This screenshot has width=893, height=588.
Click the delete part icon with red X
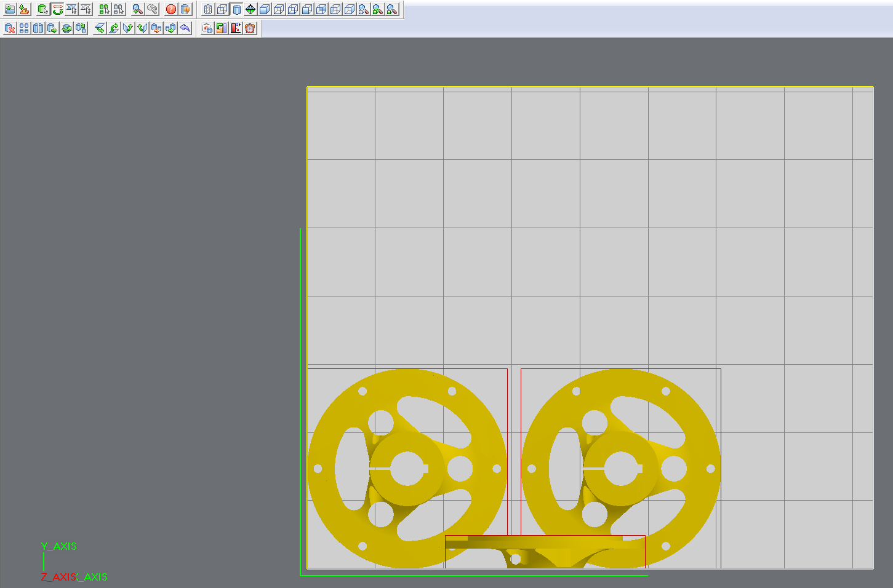(10, 28)
